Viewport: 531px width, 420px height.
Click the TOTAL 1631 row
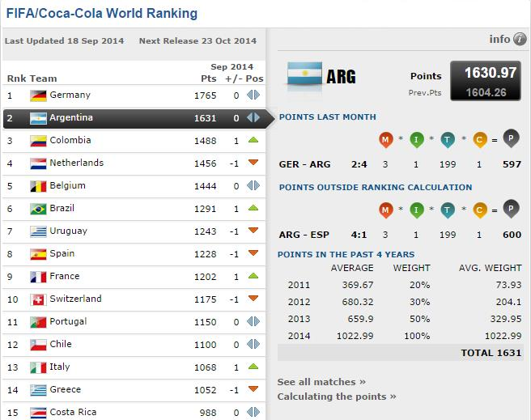401,353
